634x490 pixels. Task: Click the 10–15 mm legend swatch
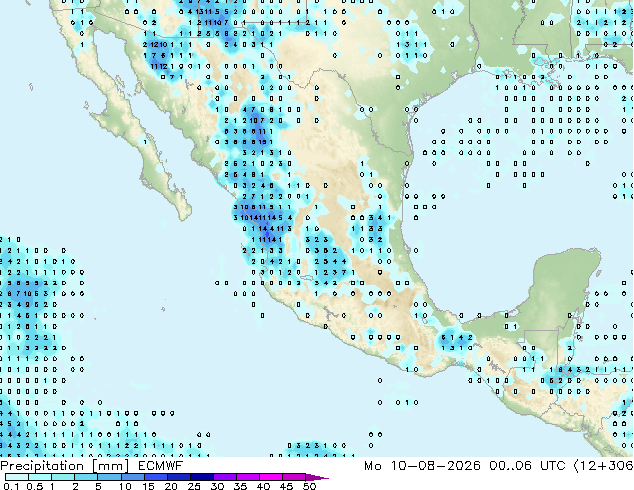pyautogui.click(x=132, y=477)
